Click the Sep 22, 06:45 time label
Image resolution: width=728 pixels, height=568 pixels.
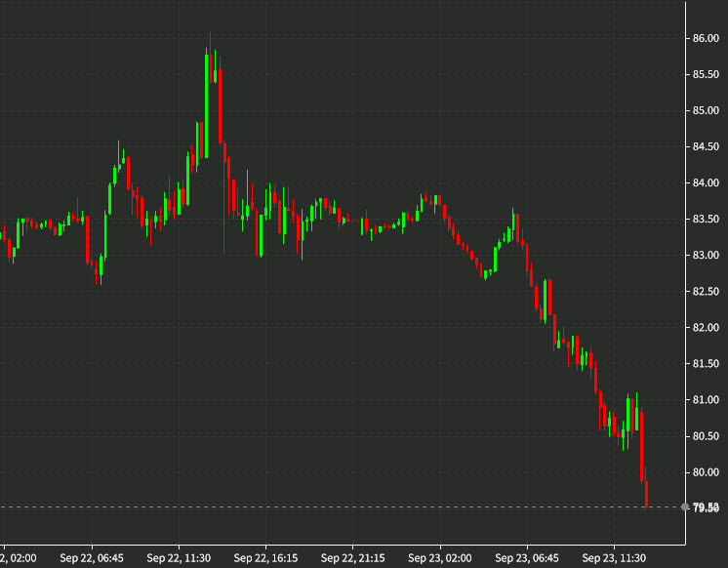[92, 558]
